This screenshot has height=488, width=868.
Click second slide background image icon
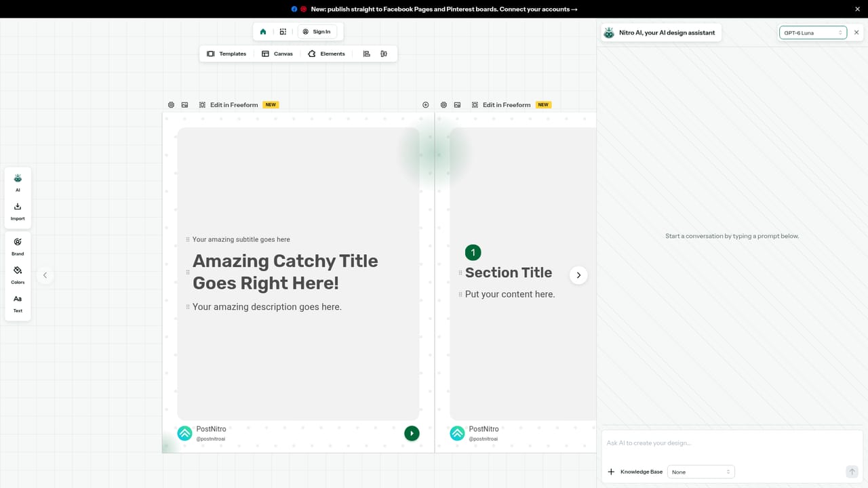pos(457,105)
